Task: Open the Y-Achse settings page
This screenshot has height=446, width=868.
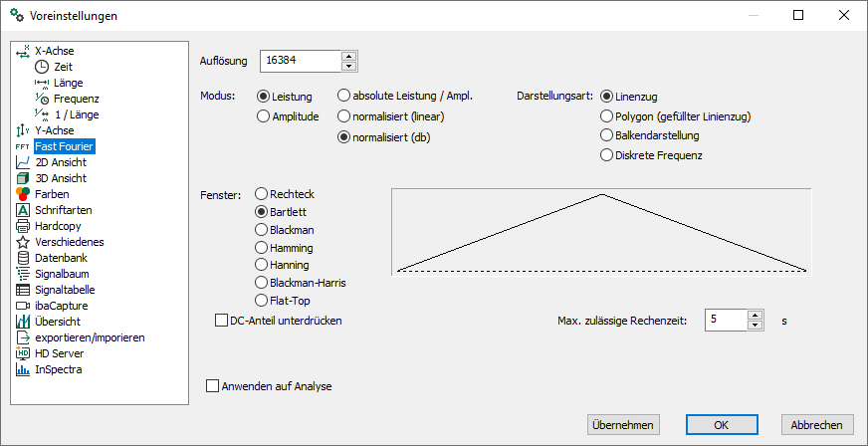Action: [55, 130]
